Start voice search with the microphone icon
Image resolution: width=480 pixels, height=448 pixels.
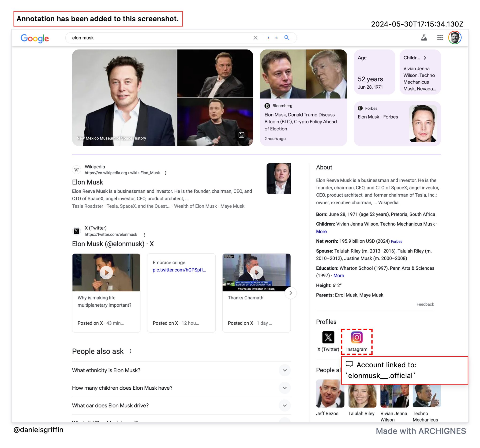pos(268,38)
